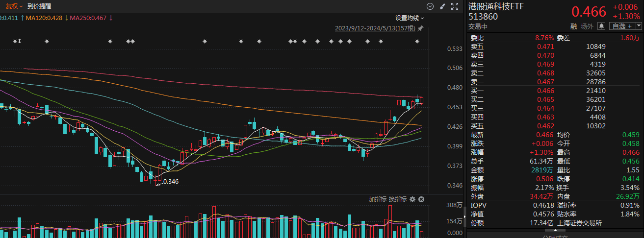Click the pin icon beside the date range
Screen dimensions: 644x238
(x=421, y=28)
